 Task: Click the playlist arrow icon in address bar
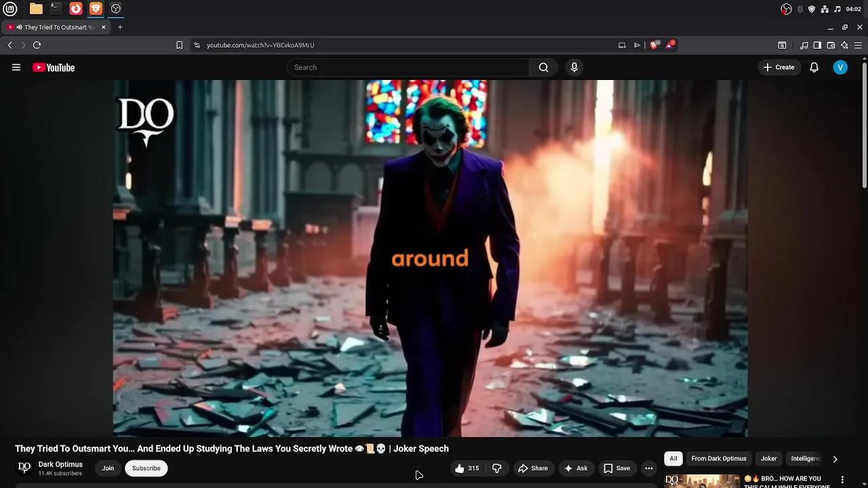click(x=637, y=45)
